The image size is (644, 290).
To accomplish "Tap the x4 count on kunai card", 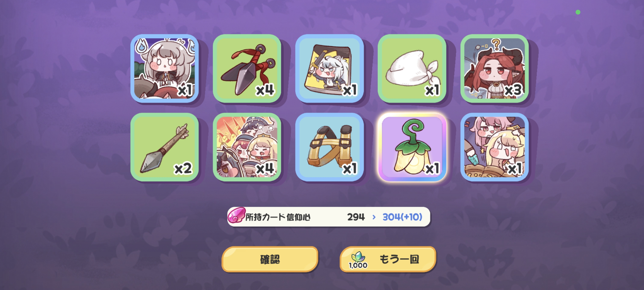I will pos(265,90).
